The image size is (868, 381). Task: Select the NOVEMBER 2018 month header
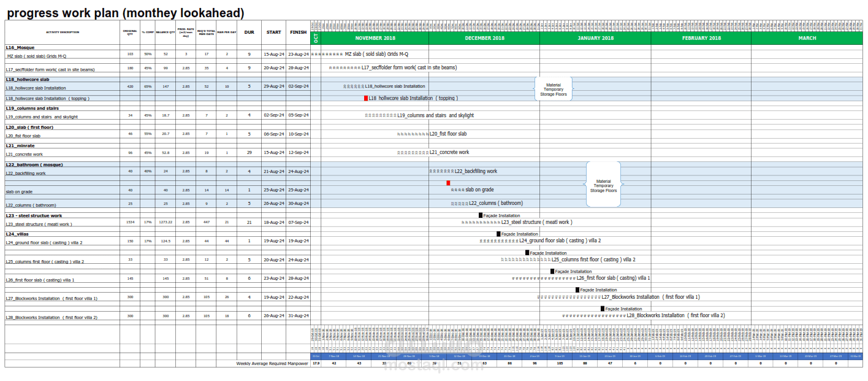[375, 38]
